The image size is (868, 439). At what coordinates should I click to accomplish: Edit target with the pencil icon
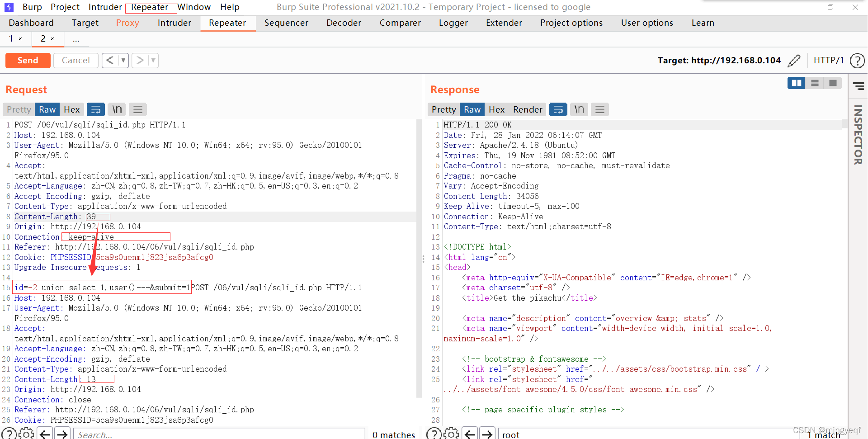(x=794, y=61)
